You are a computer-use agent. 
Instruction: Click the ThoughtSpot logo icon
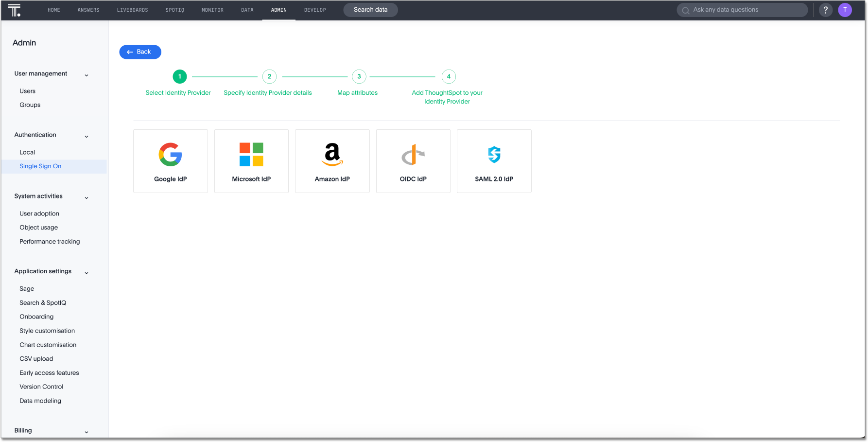[x=15, y=10]
